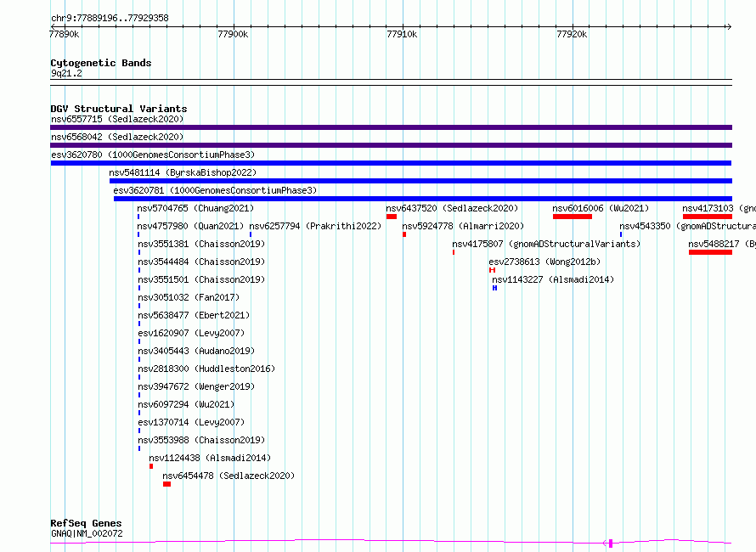This screenshot has height=552, width=756.
Task: Click the chr9:77889196..77929358 coordinate text
Action: click(110, 19)
